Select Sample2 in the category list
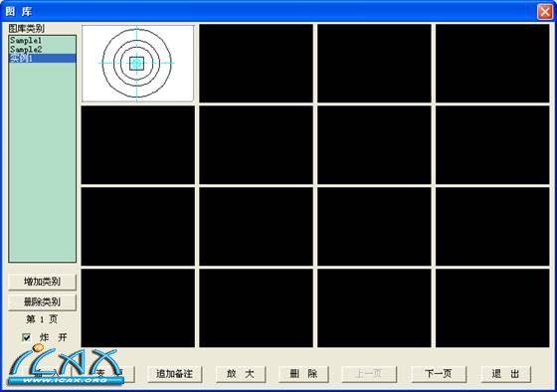This screenshot has height=392, width=557. tap(42, 50)
